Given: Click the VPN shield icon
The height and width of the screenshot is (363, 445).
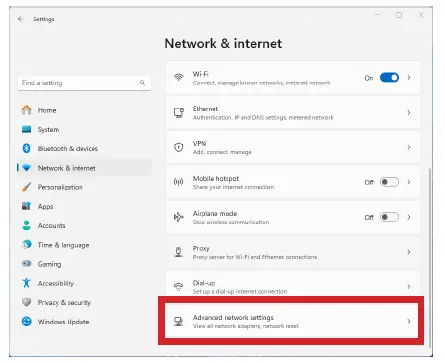Looking at the screenshot, I should (x=179, y=147).
